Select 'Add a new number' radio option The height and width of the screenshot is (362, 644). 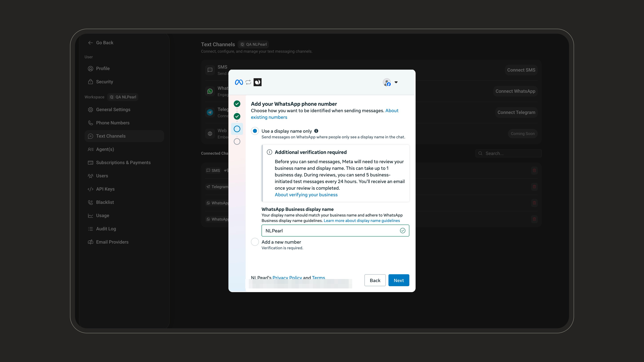255,242
